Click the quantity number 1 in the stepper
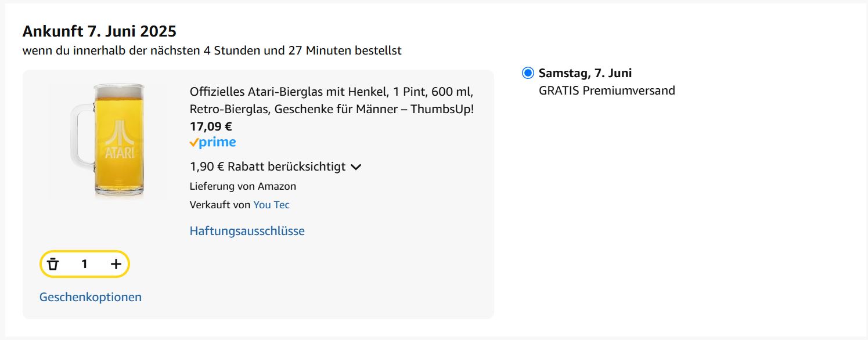This screenshot has height=340, width=868. 84,264
